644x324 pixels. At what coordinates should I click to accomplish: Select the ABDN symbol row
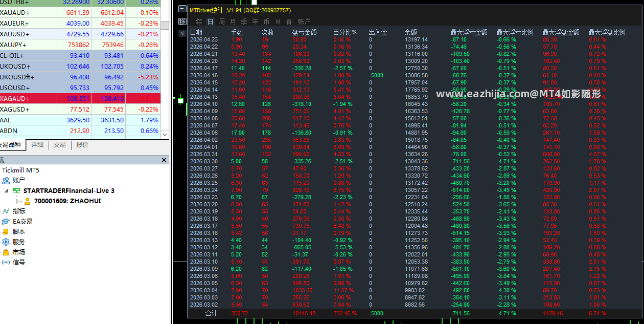click(80, 131)
